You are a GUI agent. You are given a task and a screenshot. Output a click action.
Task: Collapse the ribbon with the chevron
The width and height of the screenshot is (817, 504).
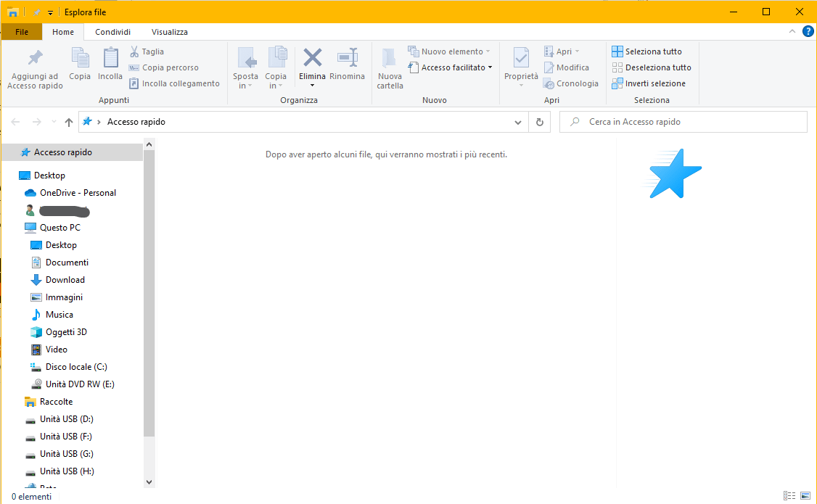point(792,31)
